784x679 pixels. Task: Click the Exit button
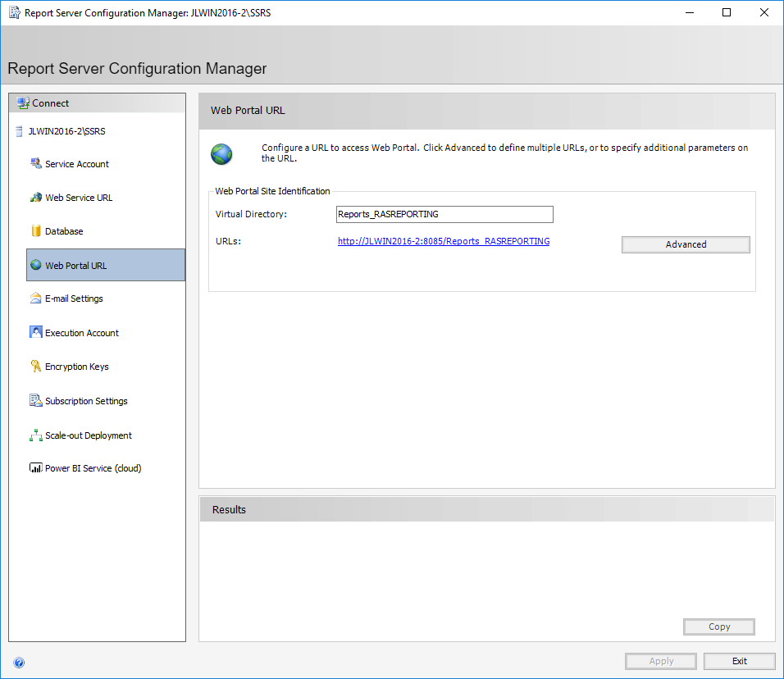(x=739, y=661)
